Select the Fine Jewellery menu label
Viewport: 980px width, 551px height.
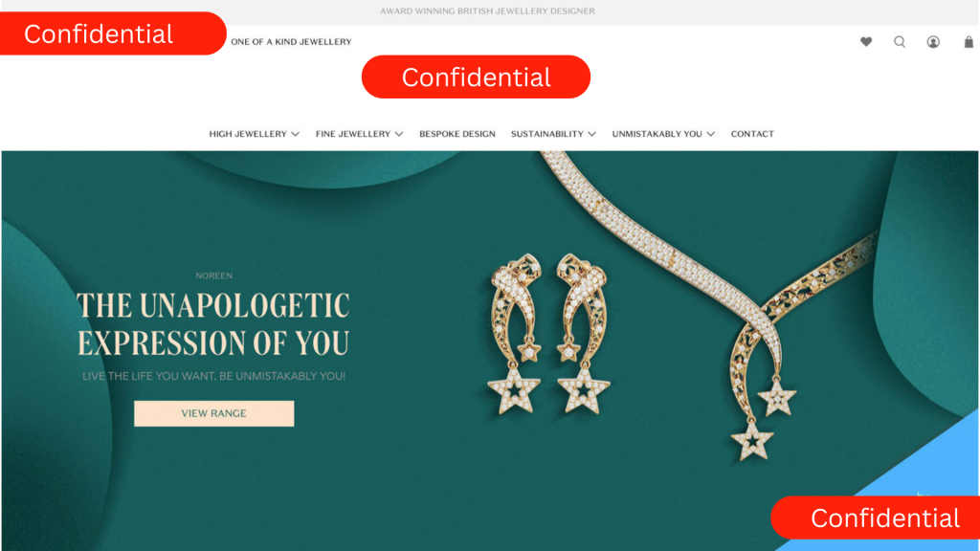[352, 134]
